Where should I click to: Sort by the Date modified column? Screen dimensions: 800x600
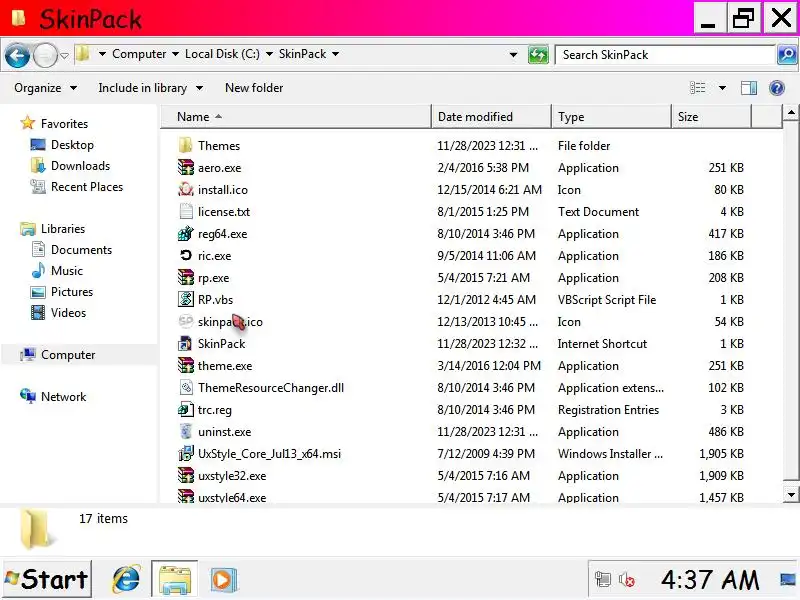click(491, 117)
